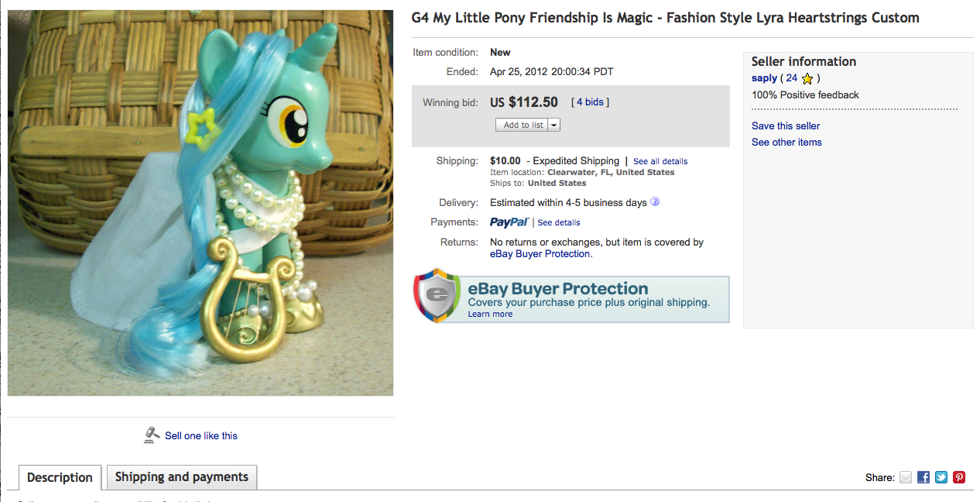Expand the Add to list dropdown arrow
The height and width of the screenshot is (502, 980).
pos(554,125)
